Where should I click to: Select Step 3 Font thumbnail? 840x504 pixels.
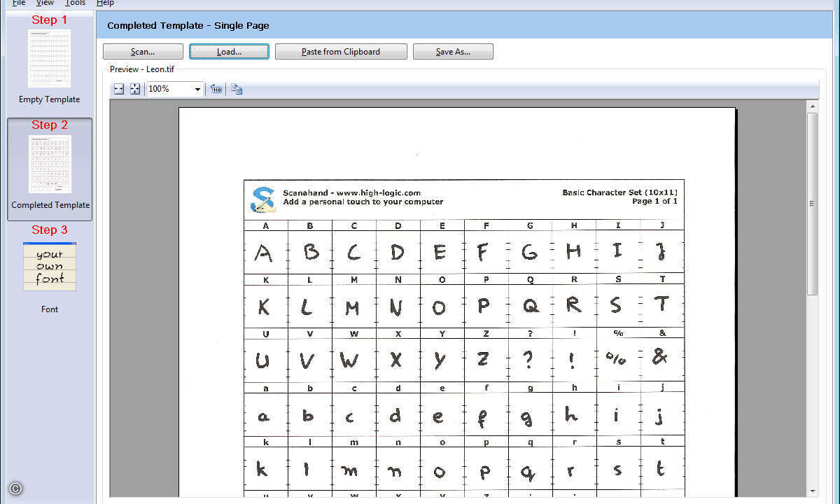(50, 267)
